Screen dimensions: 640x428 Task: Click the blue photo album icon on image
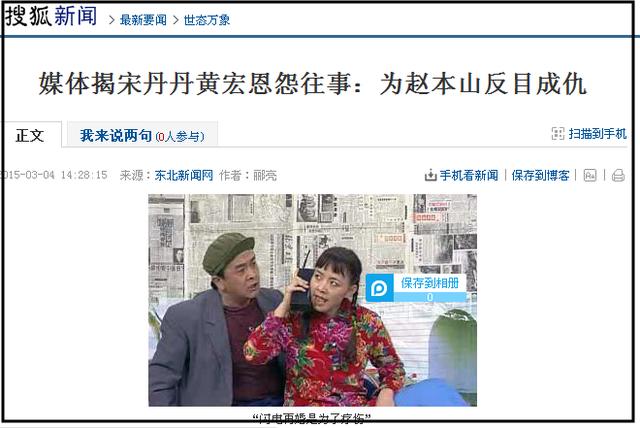coord(379,288)
